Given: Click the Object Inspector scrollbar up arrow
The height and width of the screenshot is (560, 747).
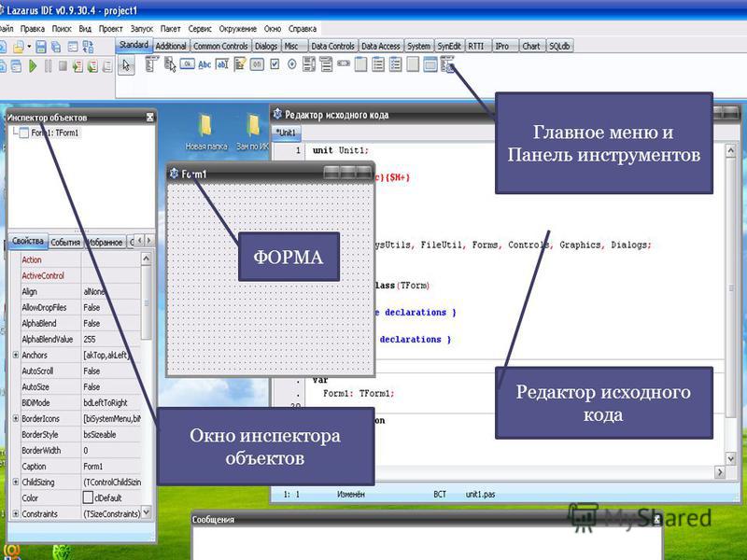Looking at the screenshot, I should 147,259.
